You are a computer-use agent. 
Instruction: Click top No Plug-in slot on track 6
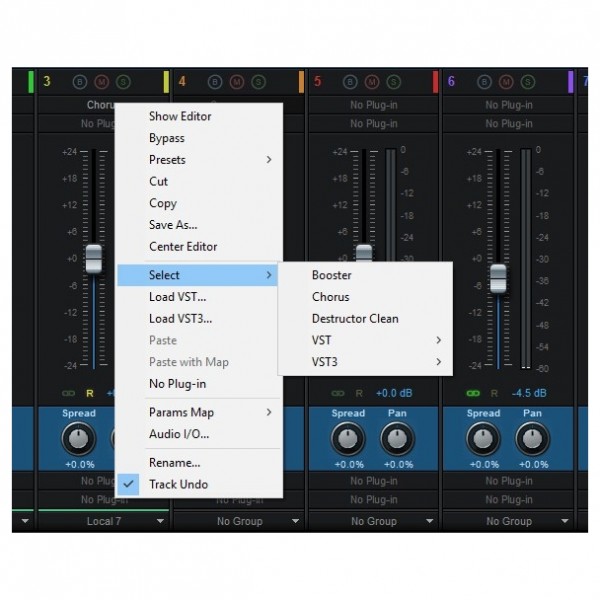point(509,105)
